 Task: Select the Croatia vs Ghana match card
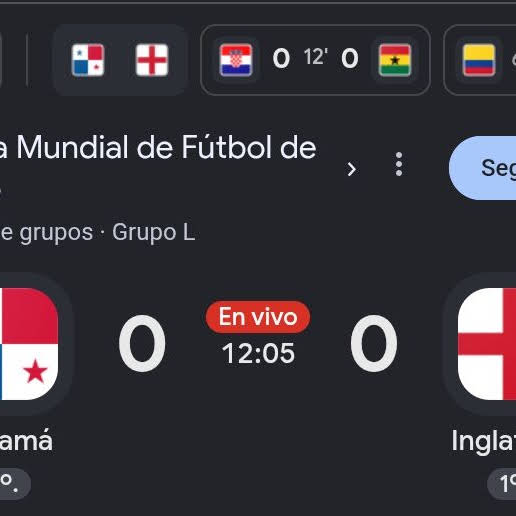(x=315, y=60)
